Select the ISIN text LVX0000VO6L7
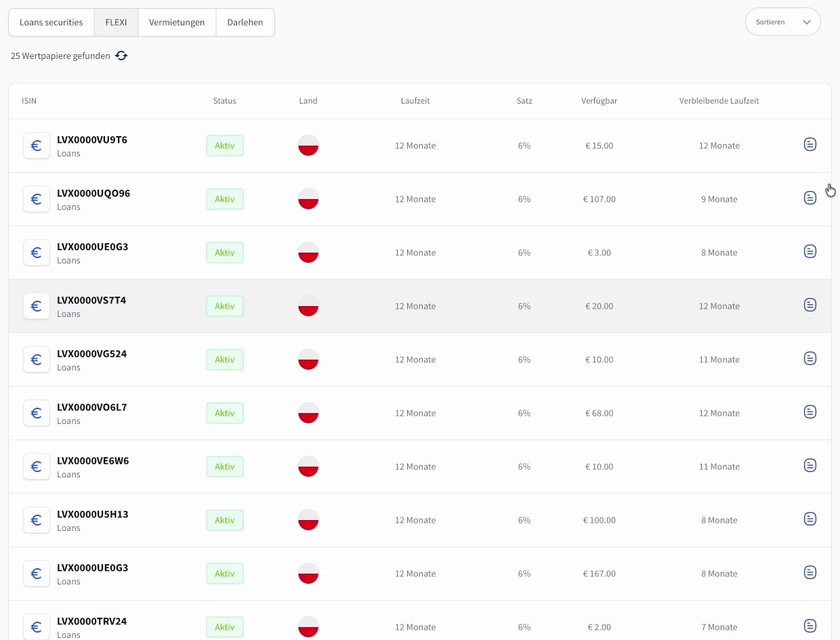The width and height of the screenshot is (840, 640). coord(92,408)
